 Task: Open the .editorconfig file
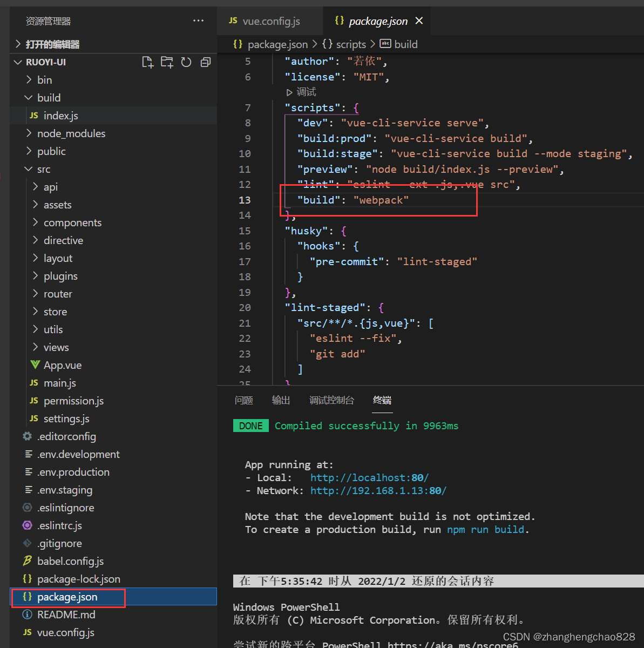(113, 436)
